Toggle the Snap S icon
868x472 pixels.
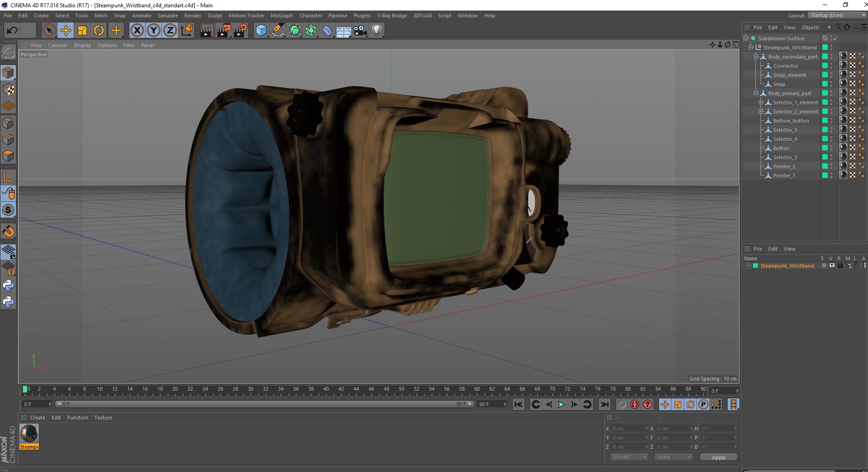[8, 210]
